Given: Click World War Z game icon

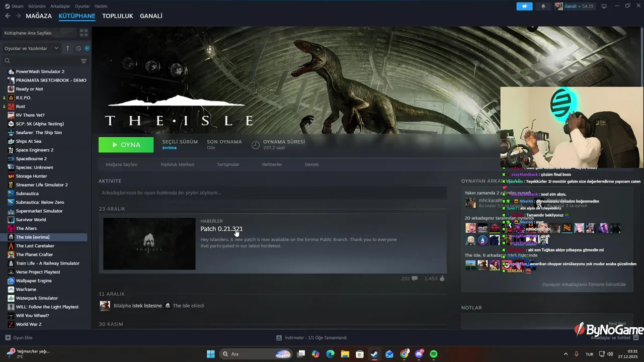Looking at the screenshot, I should pyautogui.click(x=11, y=324).
